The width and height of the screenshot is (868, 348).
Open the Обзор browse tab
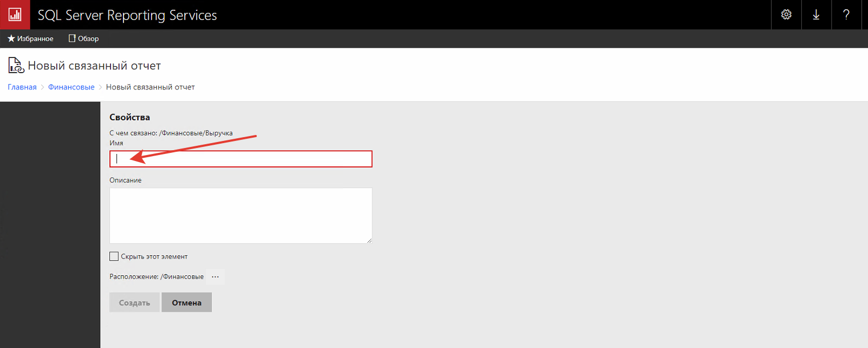(83, 38)
